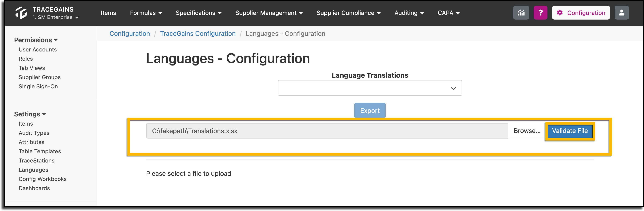The image size is (644, 211).
Task: Click the Configuration gear button
Action: pyautogui.click(x=581, y=13)
